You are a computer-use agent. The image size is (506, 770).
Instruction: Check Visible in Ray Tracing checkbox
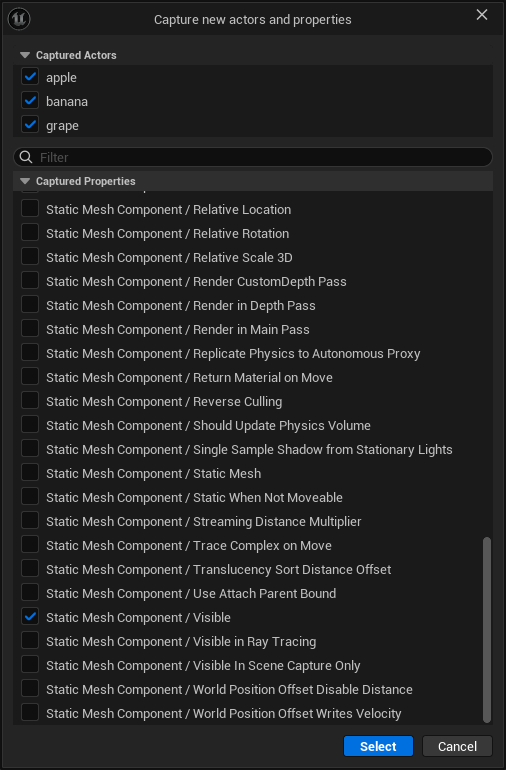click(30, 640)
